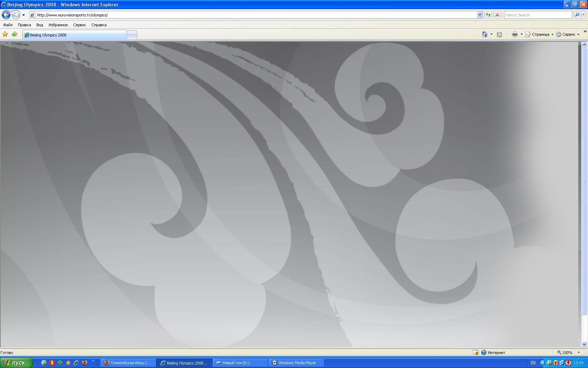This screenshot has width=588, height=368.
Task: Open the Страница toolbar menu
Action: click(539, 34)
